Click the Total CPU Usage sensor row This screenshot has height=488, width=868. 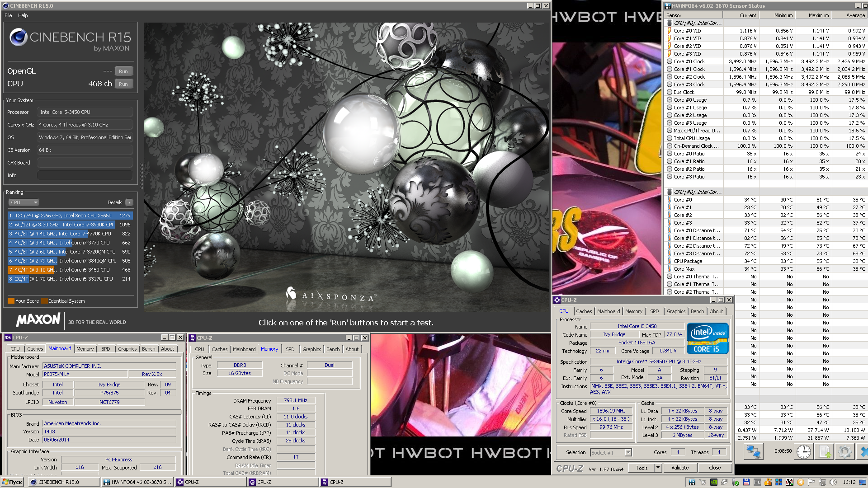pyautogui.click(x=766, y=138)
